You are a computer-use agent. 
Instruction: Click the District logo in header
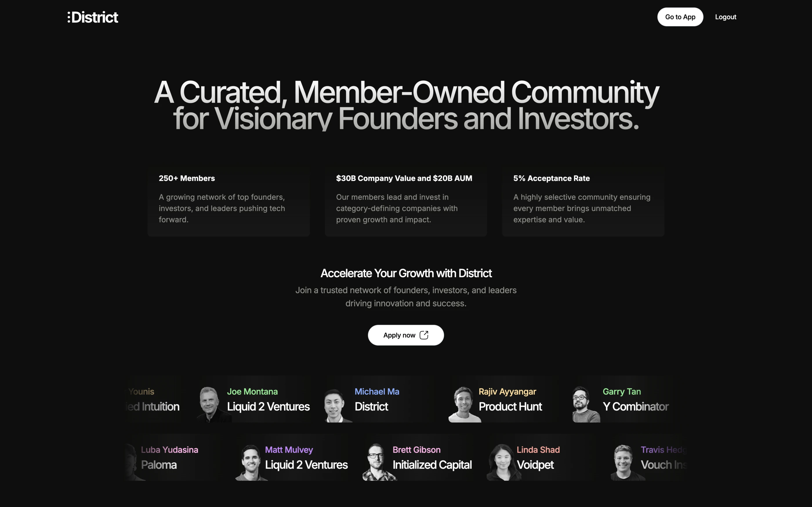(93, 17)
